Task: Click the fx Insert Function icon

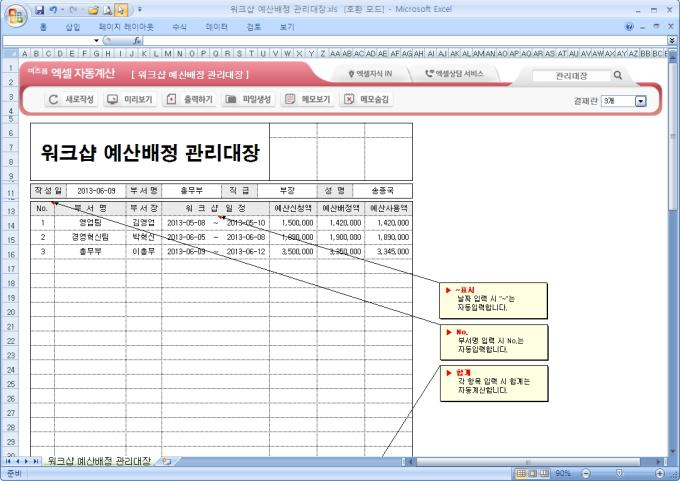Action: pos(137,41)
